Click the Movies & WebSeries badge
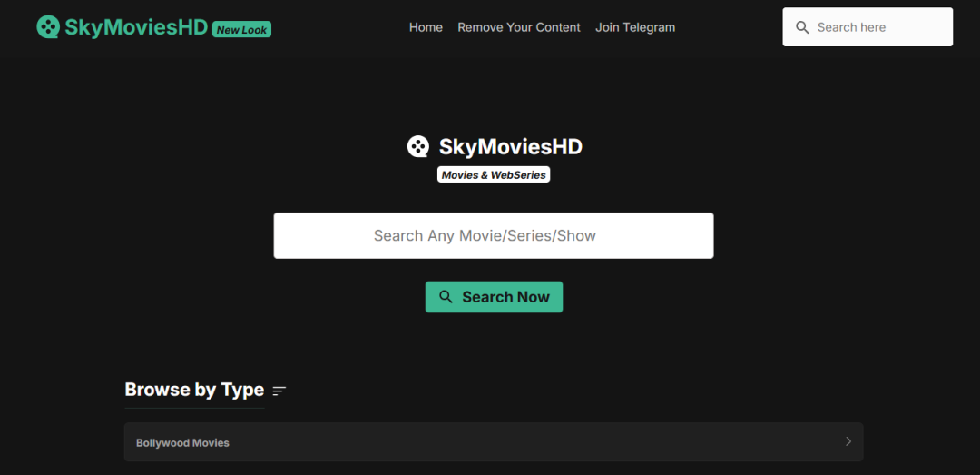This screenshot has height=475, width=980. click(493, 175)
